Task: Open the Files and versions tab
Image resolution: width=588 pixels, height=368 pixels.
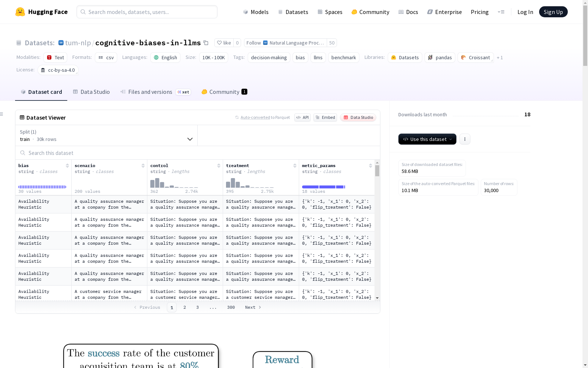Action: coord(155,92)
